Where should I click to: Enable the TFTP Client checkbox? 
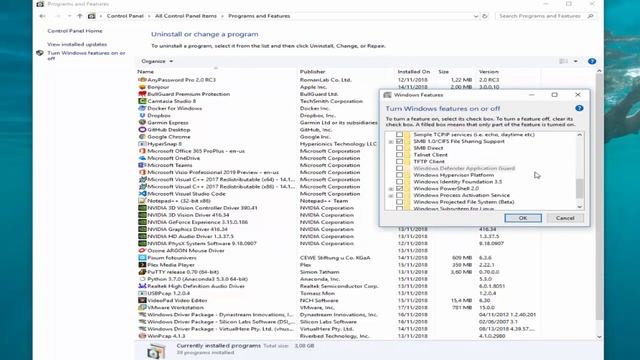(399, 161)
